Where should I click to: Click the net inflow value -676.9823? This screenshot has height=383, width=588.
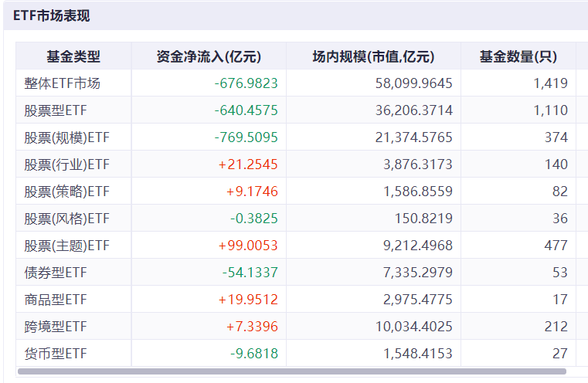[x=246, y=83]
